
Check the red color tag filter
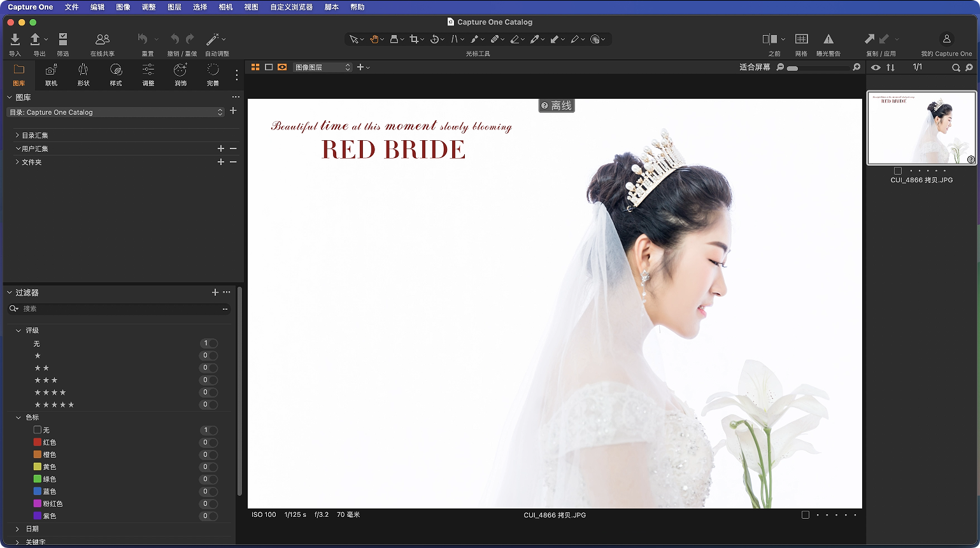[38, 442]
